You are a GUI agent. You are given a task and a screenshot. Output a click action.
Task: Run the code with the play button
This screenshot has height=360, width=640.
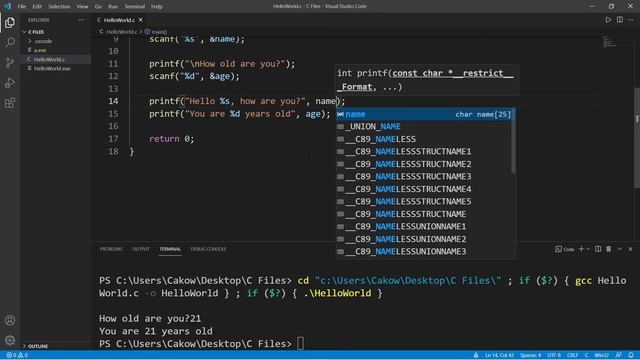tap(608, 20)
